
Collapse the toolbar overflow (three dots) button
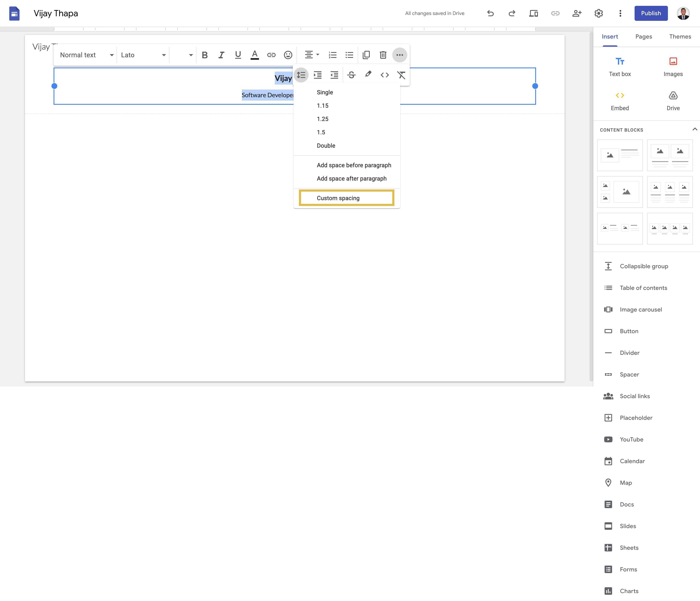(400, 55)
